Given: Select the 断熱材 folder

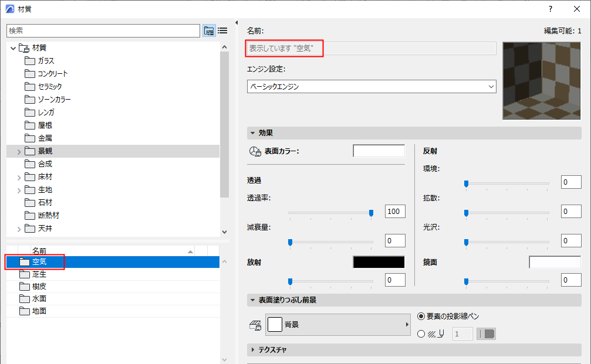Looking at the screenshot, I should (x=42, y=215).
